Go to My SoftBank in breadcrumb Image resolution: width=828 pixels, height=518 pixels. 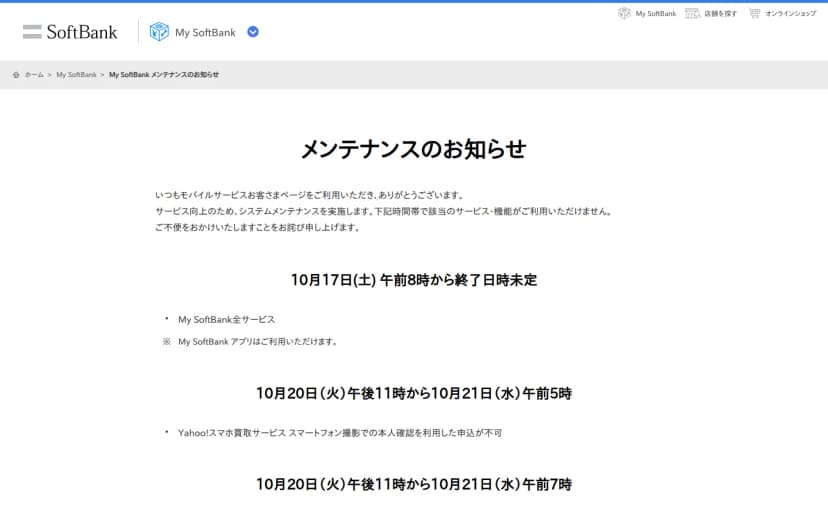point(77,75)
